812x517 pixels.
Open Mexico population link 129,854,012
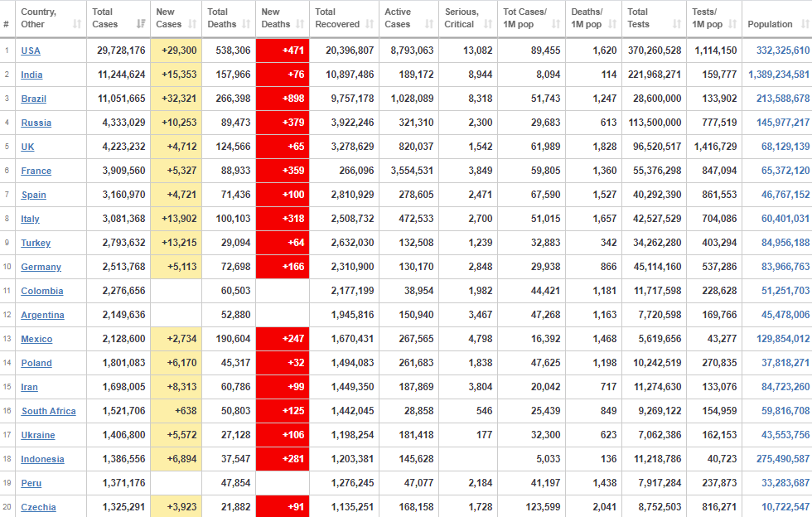(783, 339)
